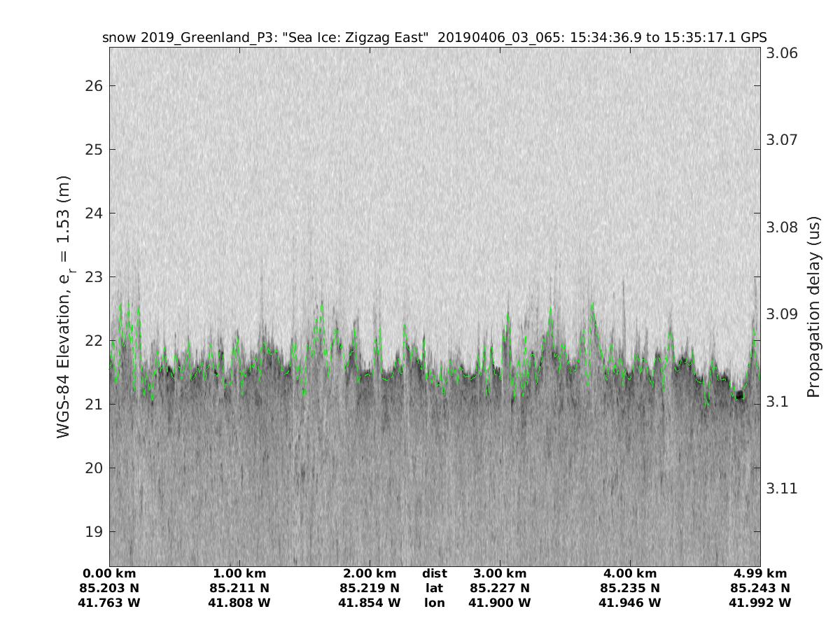Click the 85.227 N latitude label
Screen dimensions: 840x630
click(500, 589)
